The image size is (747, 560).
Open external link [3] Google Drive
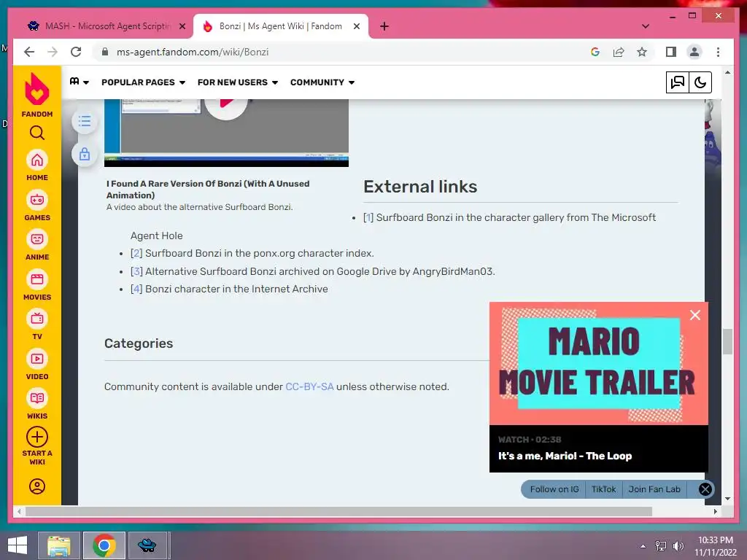tap(136, 271)
